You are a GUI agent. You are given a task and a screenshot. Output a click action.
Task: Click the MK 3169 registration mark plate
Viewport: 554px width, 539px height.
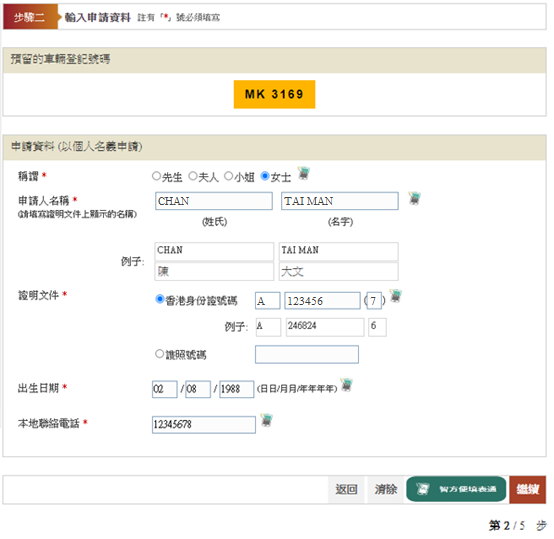[275, 94]
